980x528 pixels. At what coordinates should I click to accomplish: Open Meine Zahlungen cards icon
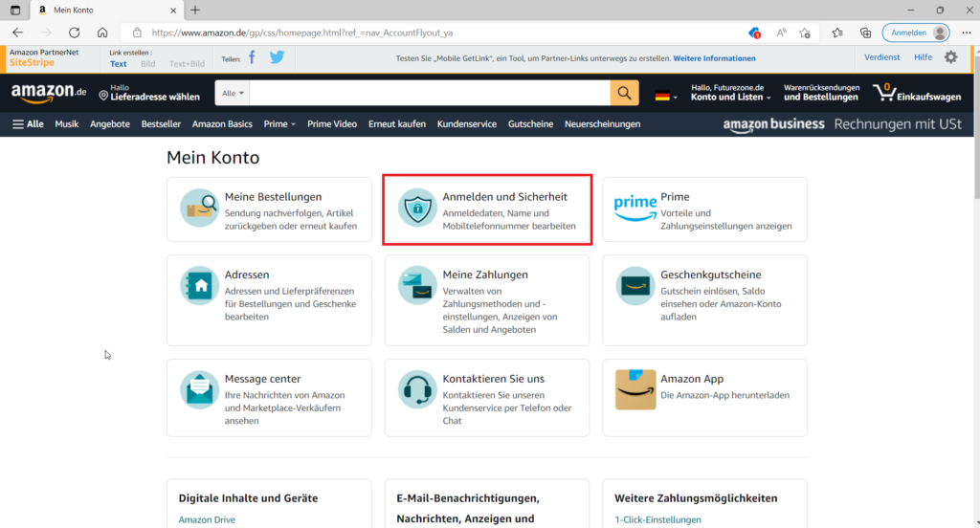[417, 286]
